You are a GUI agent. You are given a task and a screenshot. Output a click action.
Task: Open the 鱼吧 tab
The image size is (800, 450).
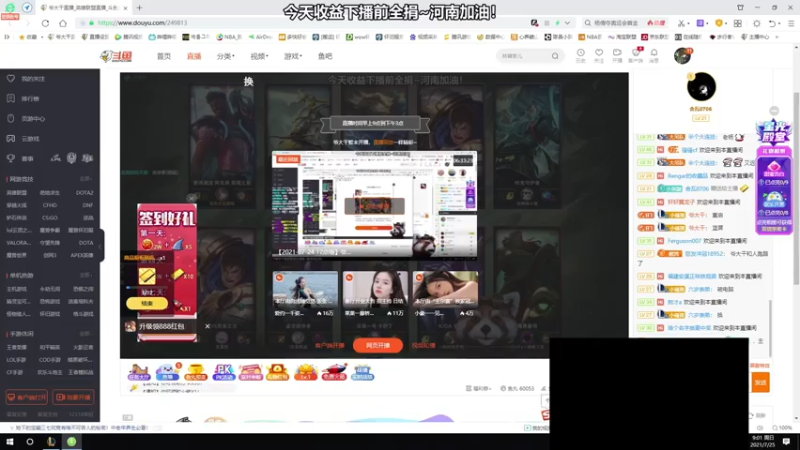click(325, 56)
